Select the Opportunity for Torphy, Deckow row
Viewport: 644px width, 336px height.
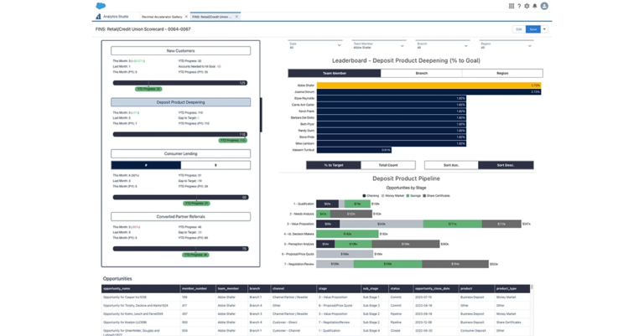pyautogui.click(x=315, y=306)
